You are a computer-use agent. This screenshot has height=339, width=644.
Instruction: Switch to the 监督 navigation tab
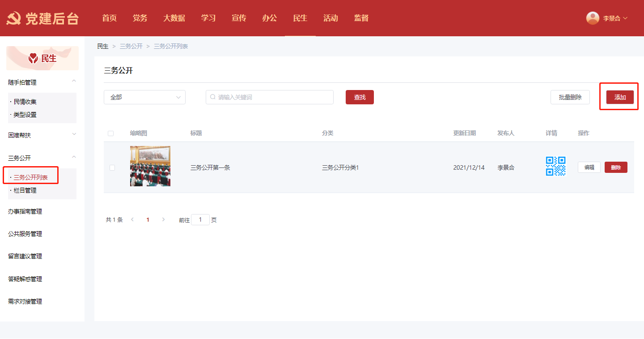pos(361,18)
